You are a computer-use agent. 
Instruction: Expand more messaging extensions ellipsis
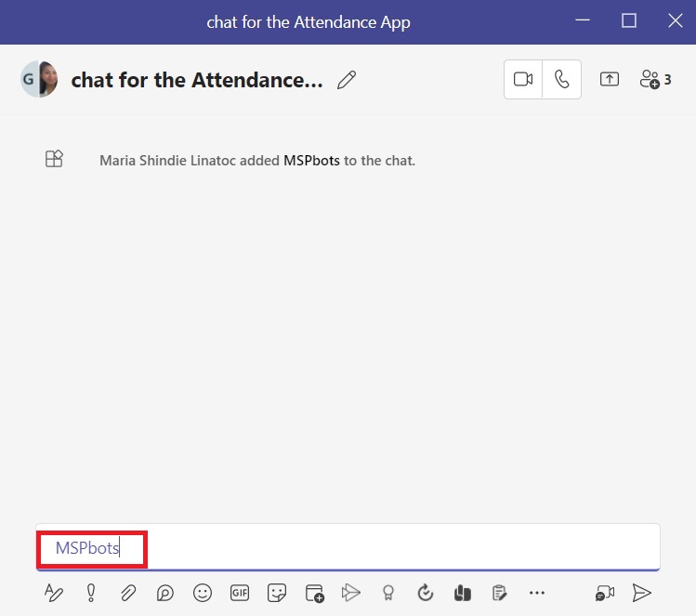point(536,593)
